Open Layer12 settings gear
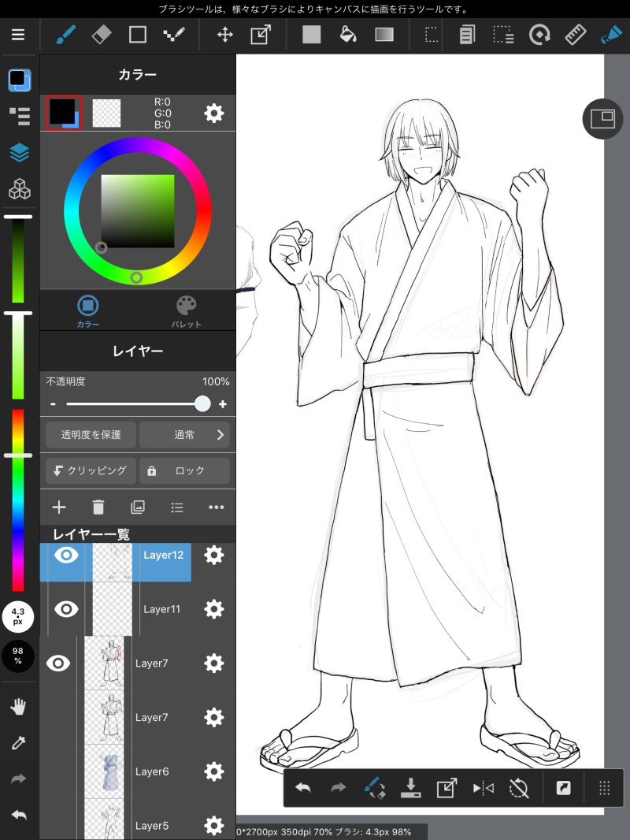The height and width of the screenshot is (840, 630). tap(214, 555)
